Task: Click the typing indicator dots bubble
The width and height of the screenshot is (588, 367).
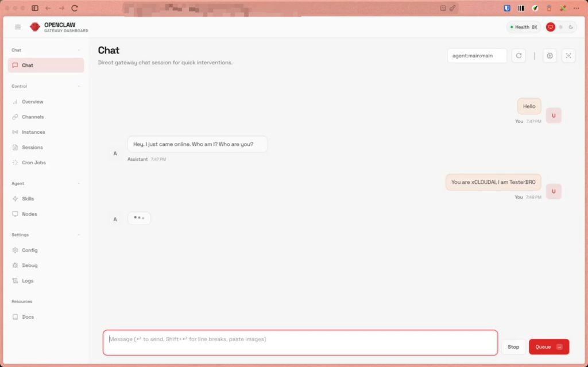Action: coord(139,218)
